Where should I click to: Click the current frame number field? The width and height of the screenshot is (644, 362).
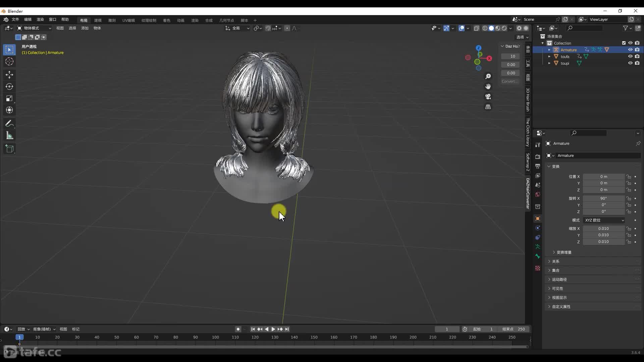[x=447, y=329]
